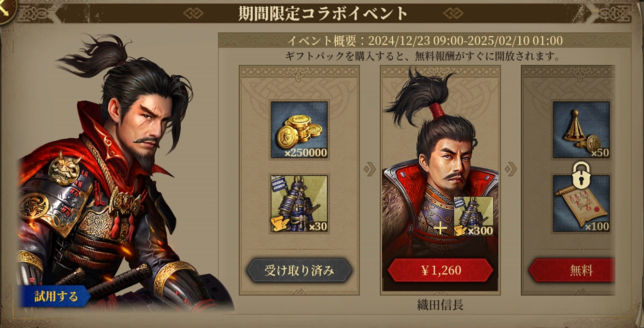Select the 織田信長 name label
644x328 pixels.
(440, 305)
